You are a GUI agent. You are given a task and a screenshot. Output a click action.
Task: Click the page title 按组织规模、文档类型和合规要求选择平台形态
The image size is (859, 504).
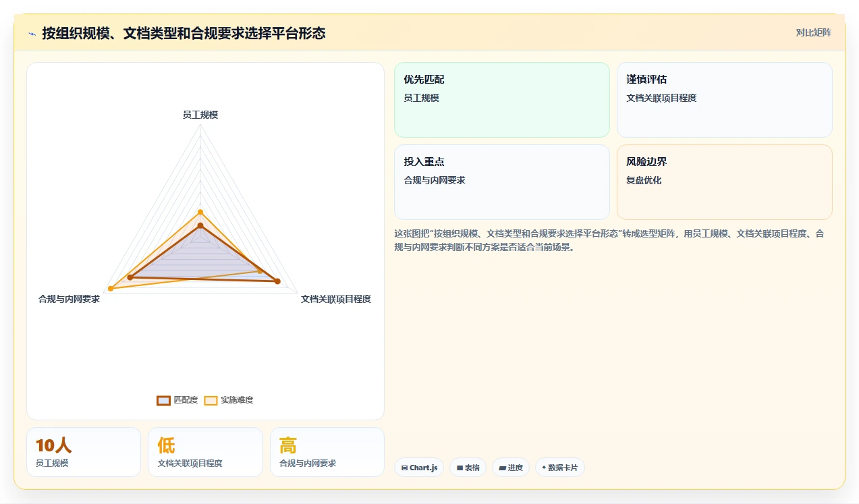(184, 33)
